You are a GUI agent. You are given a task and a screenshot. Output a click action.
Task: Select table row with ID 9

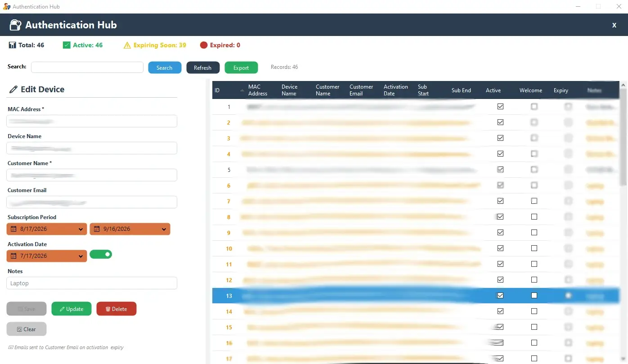point(416,233)
